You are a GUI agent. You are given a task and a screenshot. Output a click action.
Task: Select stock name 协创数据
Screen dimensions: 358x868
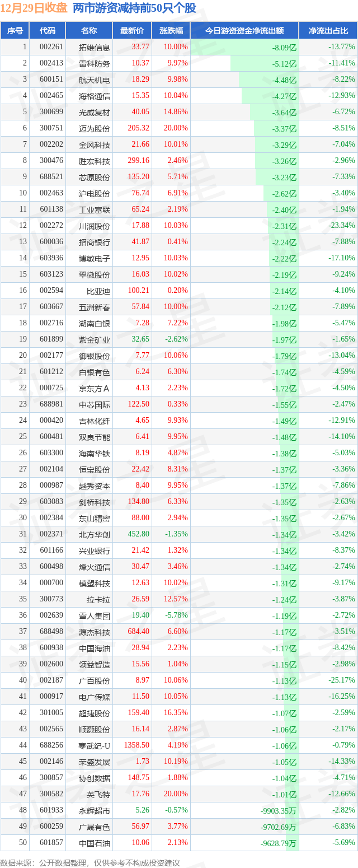click(95, 778)
